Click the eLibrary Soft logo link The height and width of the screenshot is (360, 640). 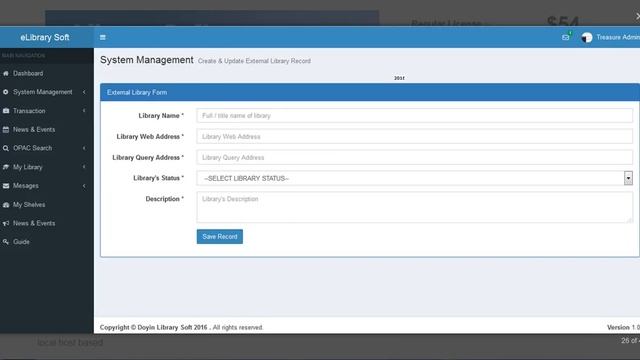pyautogui.click(x=45, y=38)
